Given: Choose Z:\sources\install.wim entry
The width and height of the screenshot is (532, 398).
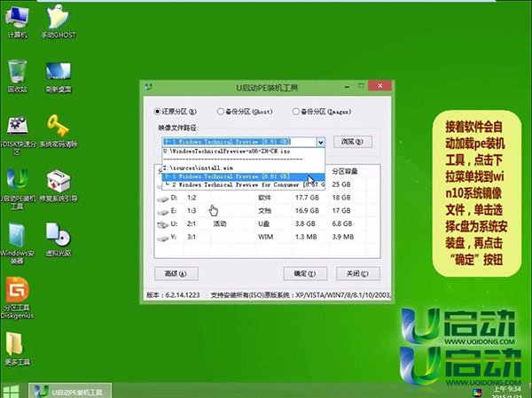Looking at the screenshot, I should tap(243, 168).
